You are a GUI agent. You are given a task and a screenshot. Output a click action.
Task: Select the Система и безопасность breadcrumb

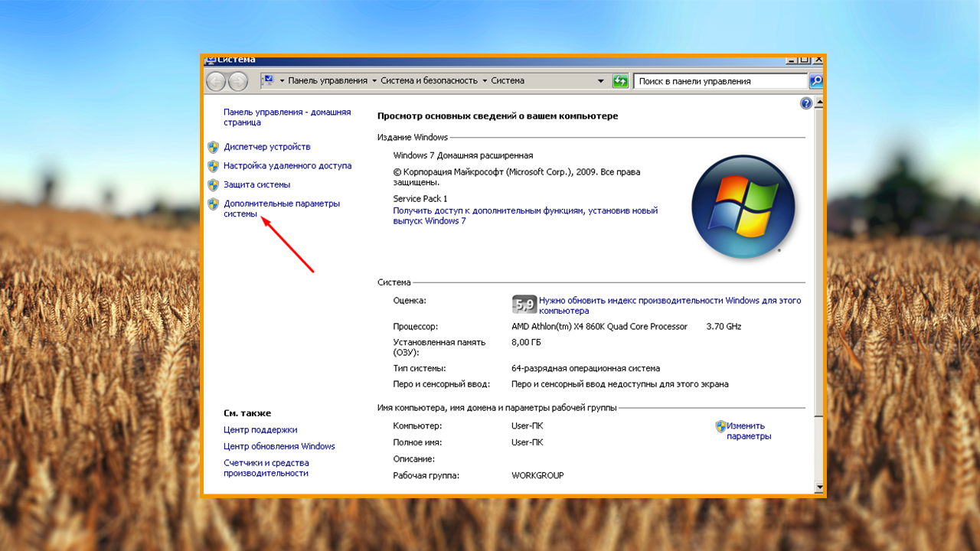point(429,81)
